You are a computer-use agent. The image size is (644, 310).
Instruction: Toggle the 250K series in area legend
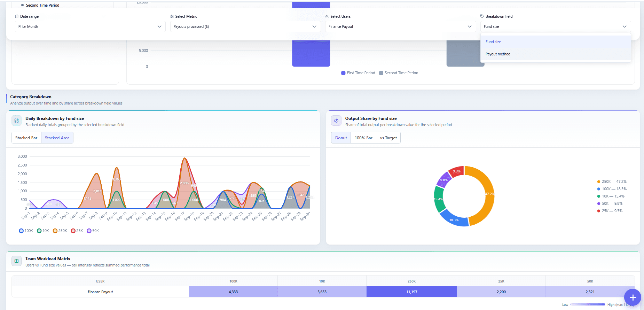click(60, 231)
